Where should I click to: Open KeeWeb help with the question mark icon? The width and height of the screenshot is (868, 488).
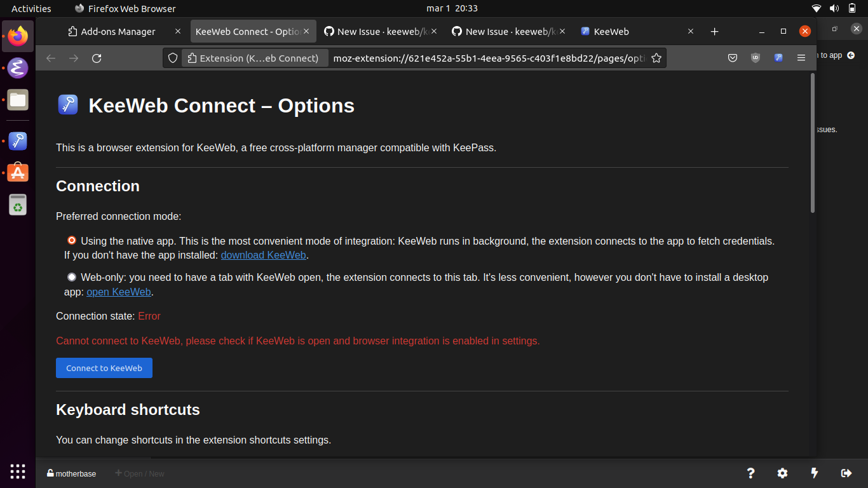tap(750, 473)
